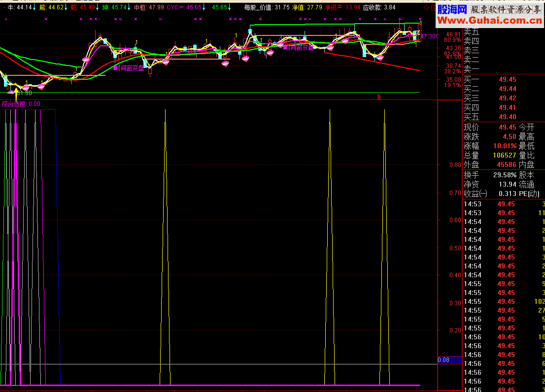Select the 买三 bid price 49.42

pyautogui.click(x=508, y=98)
